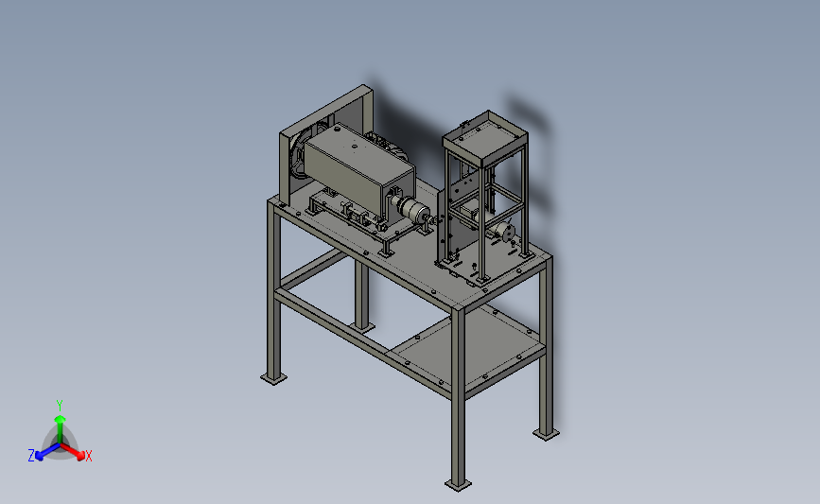820x504 pixels.
Task: Select the square tray atop the tower frame
Action: [x=485, y=139]
